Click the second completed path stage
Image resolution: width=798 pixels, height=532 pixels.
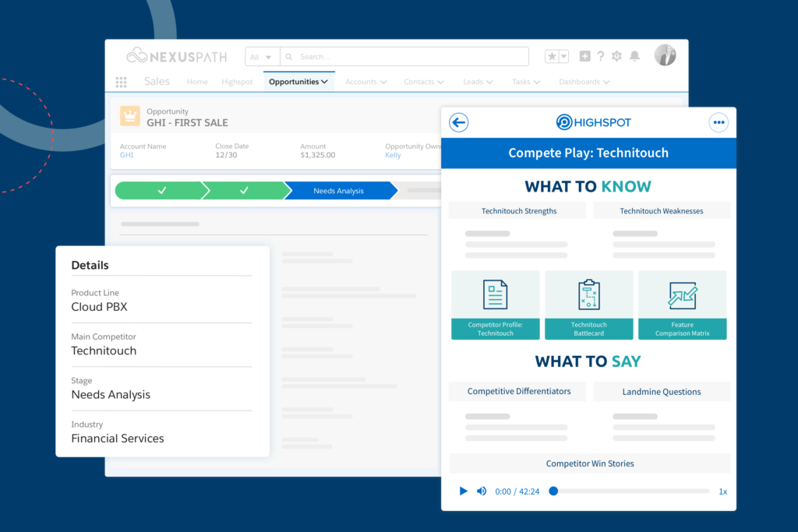(x=246, y=191)
